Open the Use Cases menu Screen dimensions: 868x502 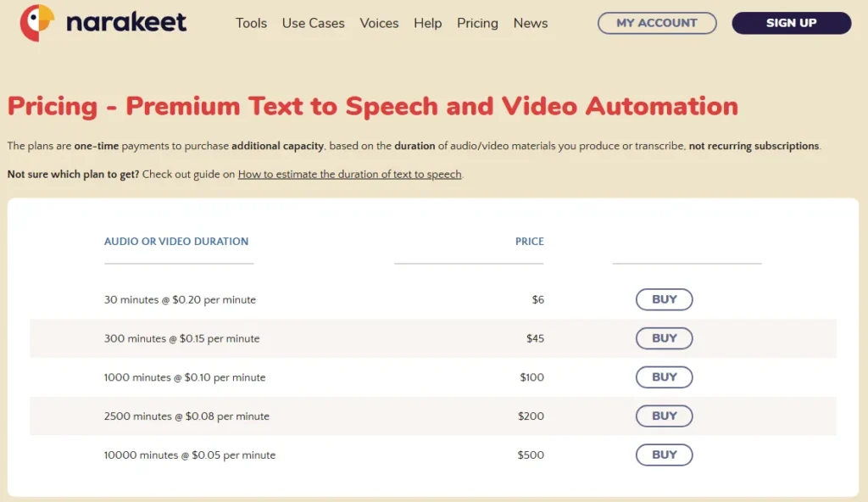click(314, 23)
